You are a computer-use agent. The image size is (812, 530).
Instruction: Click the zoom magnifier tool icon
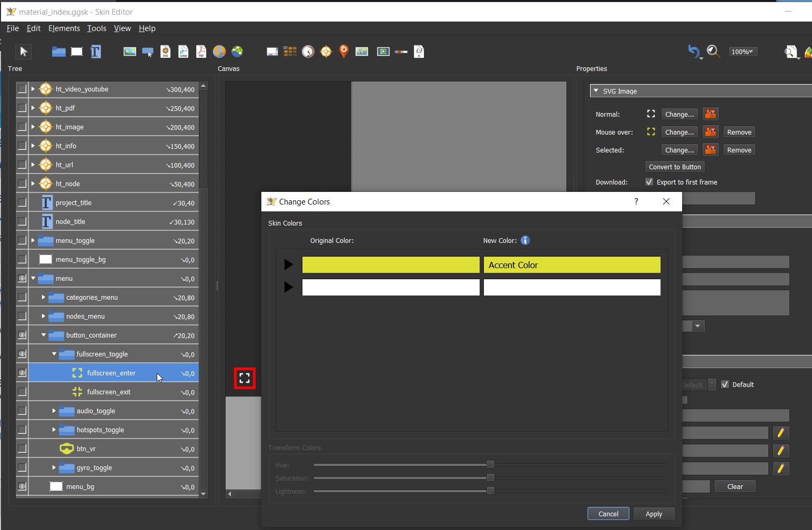click(713, 52)
